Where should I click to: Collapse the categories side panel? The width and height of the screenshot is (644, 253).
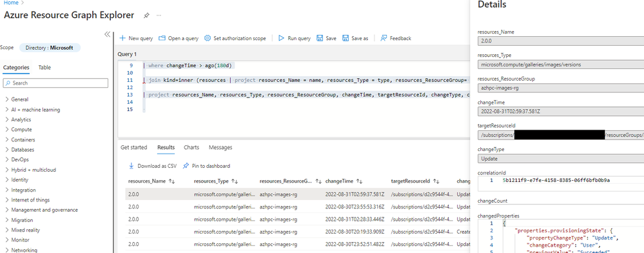107,34
